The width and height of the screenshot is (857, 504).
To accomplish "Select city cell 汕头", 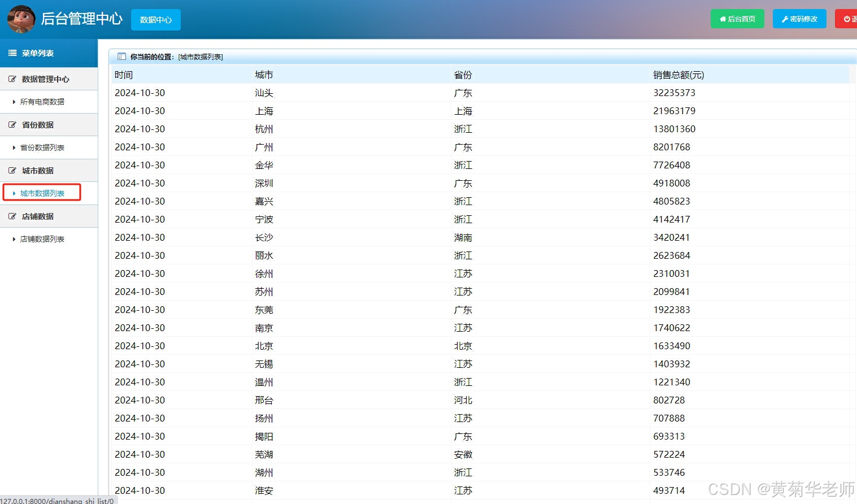I will 264,93.
